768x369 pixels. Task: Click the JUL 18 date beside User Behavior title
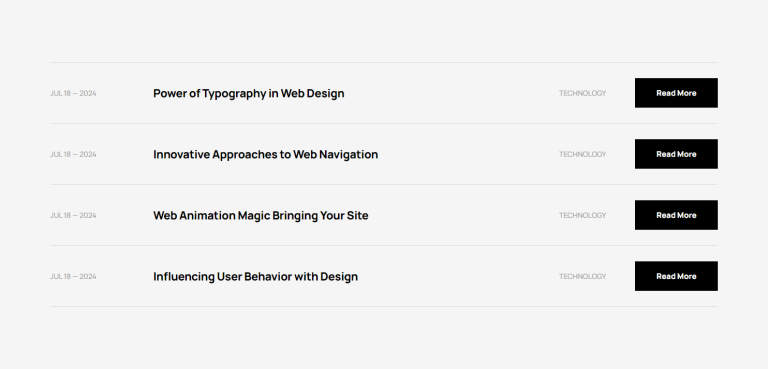point(73,276)
